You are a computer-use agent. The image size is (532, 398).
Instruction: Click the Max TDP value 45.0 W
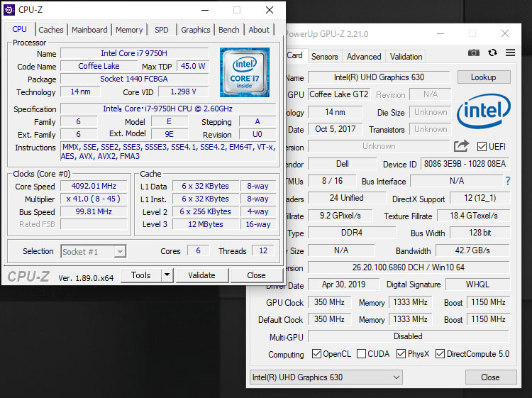click(193, 66)
